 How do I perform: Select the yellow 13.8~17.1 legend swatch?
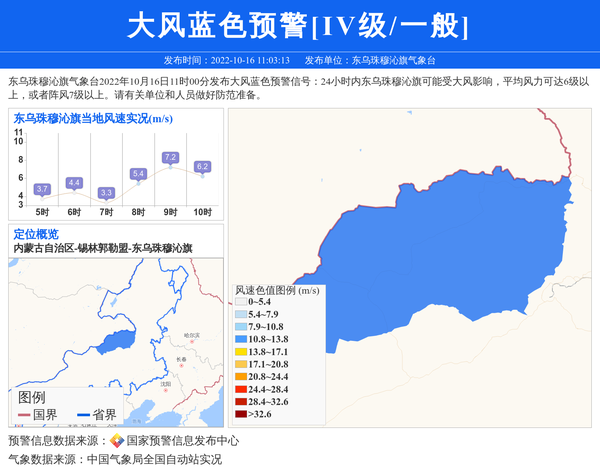[x=241, y=352]
